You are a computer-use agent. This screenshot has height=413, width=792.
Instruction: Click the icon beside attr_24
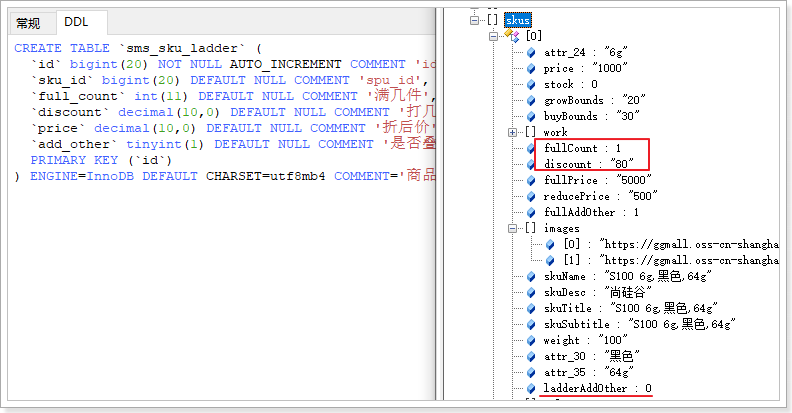531,52
